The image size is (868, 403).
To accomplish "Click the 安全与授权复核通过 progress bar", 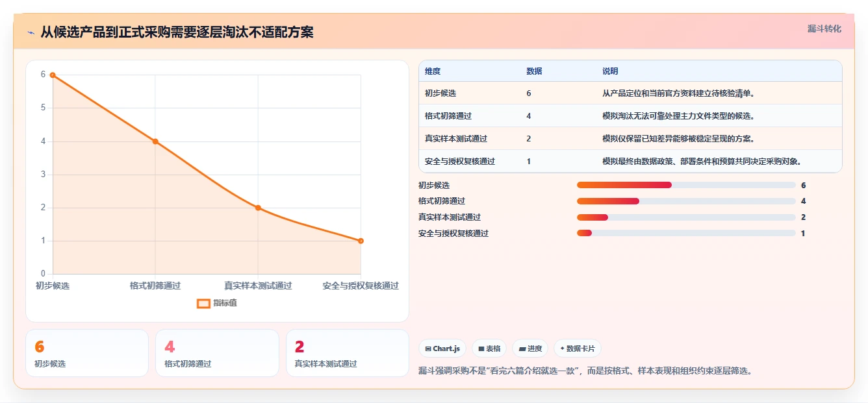I will pos(686,233).
